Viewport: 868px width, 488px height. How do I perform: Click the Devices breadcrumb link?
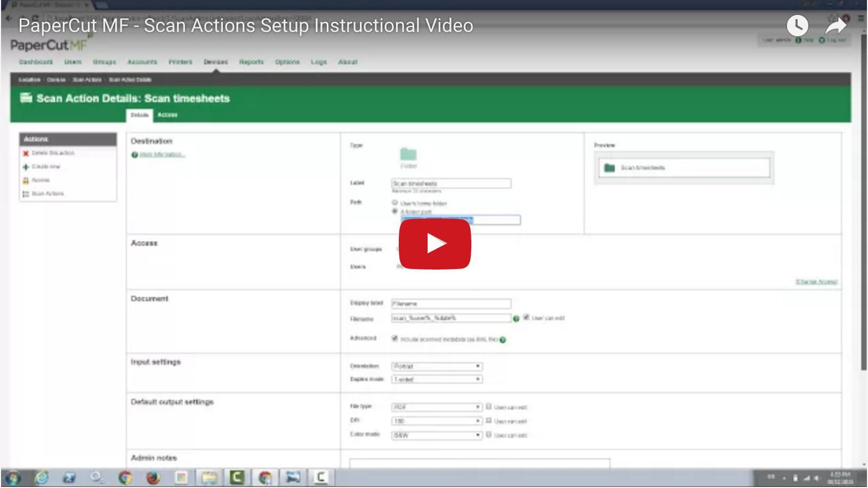56,80
